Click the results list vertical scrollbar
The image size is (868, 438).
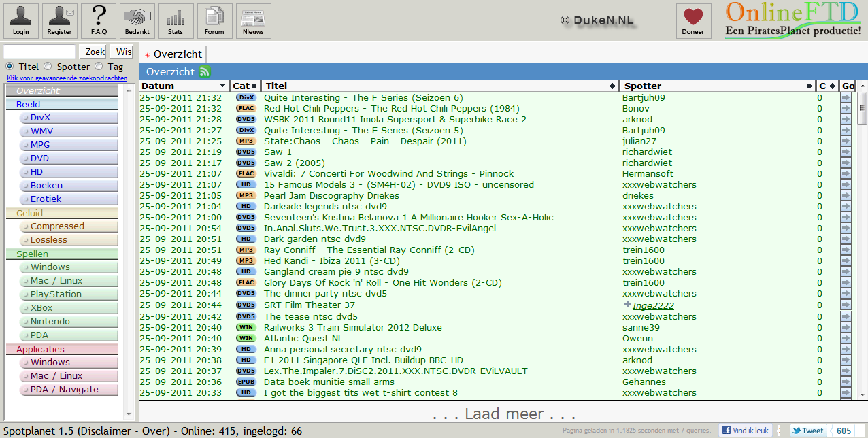click(862, 239)
